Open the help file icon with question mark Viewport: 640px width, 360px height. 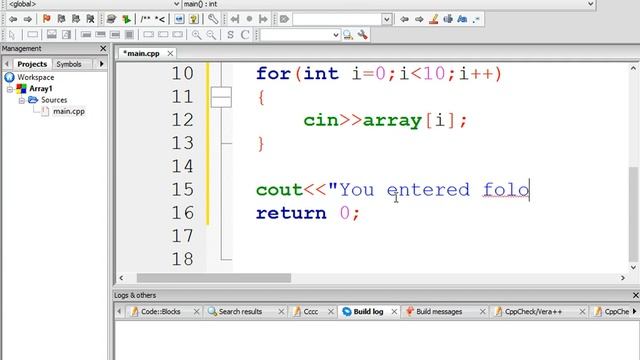(x=194, y=19)
